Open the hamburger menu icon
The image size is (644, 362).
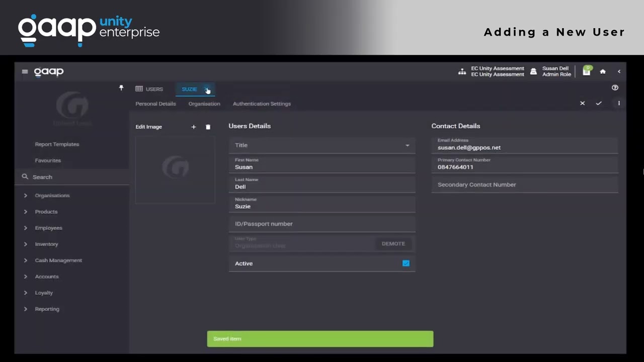[25, 71]
